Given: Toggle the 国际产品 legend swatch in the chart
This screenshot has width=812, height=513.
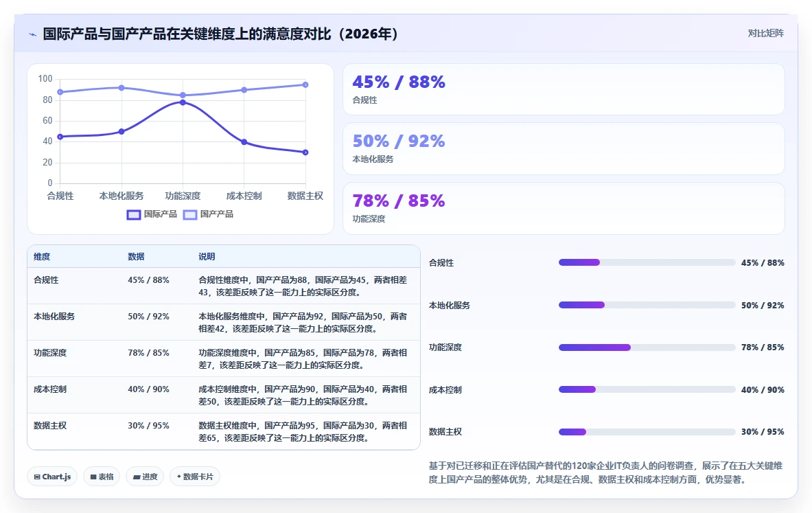Looking at the screenshot, I should pyautogui.click(x=134, y=214).
